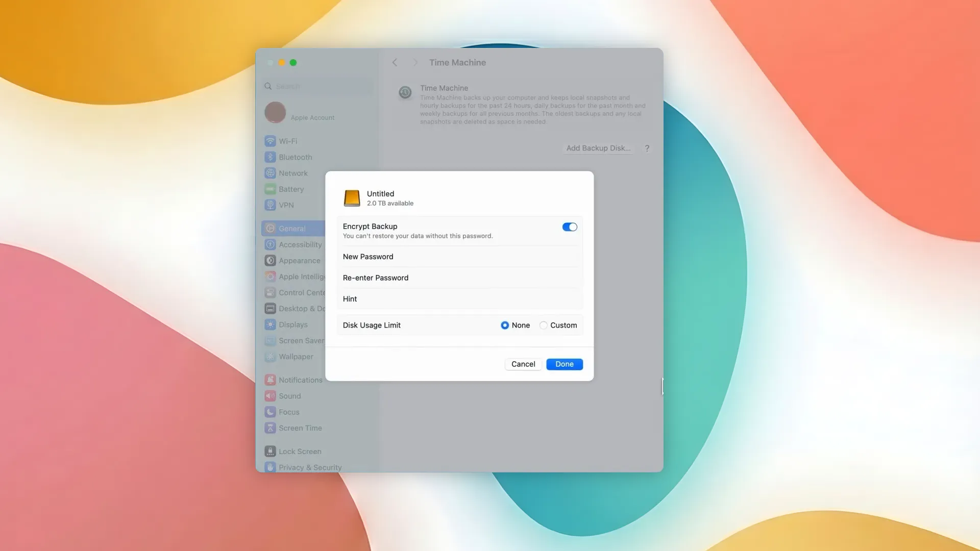Open Sound settings from the sidebar

[x=289, y=396]
